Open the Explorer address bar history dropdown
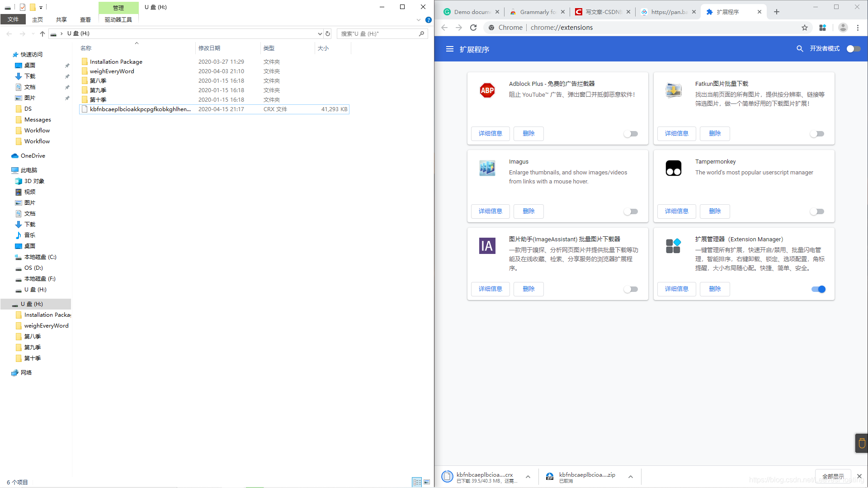 (x=320, y=33)
